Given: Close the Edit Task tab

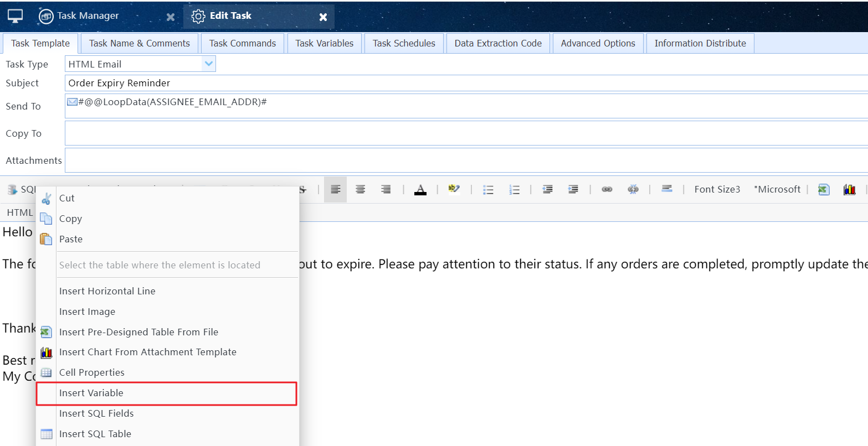Looking at the screenshot, I should click(323, 17).
